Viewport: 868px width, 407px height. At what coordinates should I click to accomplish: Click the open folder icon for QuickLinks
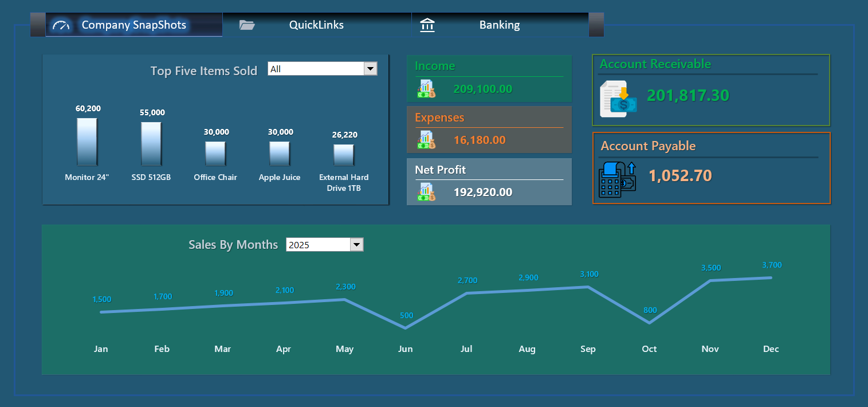[247, 25]
